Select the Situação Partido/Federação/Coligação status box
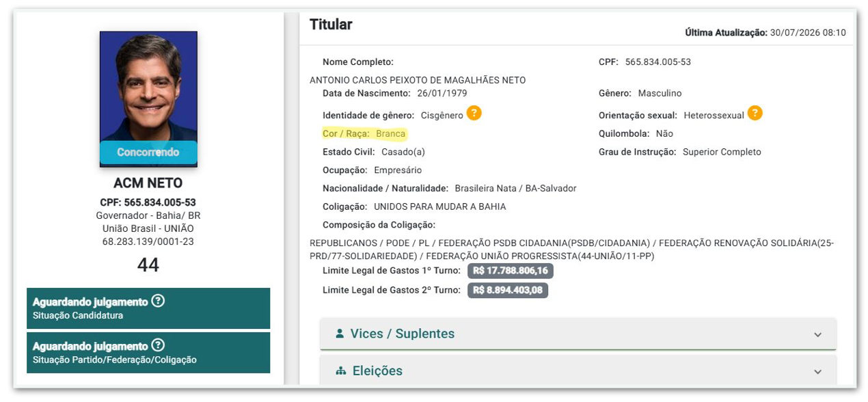 click(148, 353)
